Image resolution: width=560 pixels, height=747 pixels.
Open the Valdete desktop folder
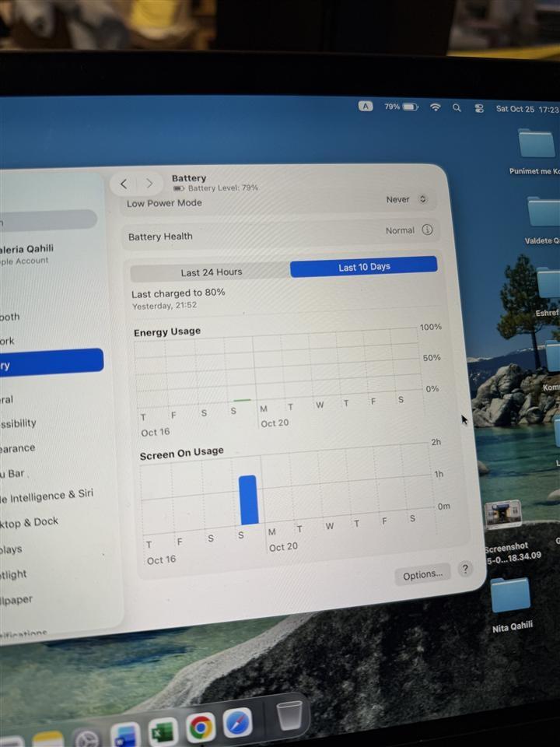pyautogui.click(x=544, y=212)
